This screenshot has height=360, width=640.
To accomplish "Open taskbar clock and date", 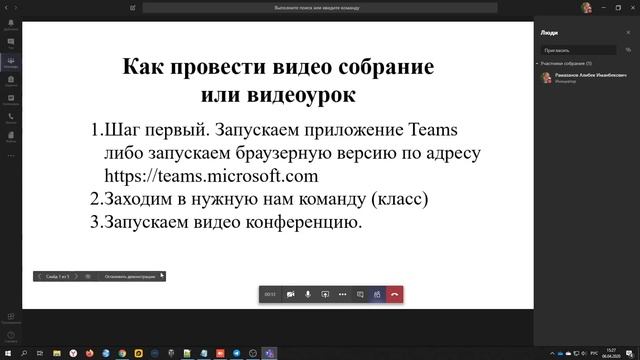I will click(x=611, y=353).
